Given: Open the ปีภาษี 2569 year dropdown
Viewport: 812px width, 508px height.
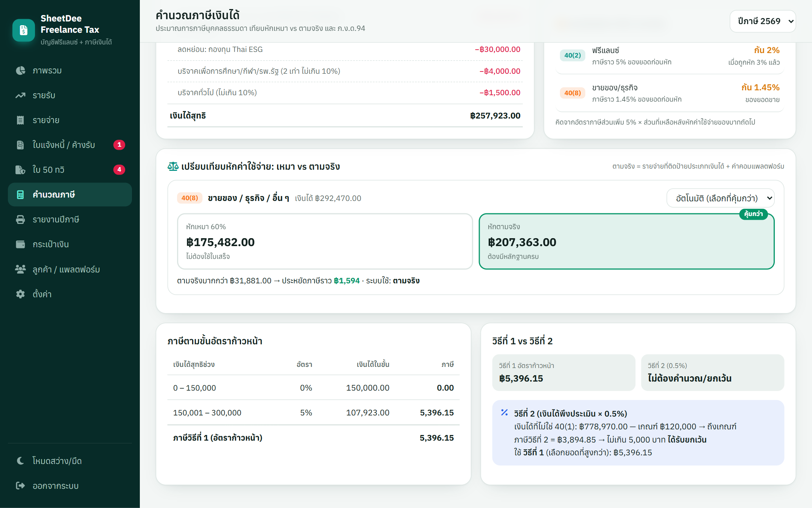Looking at the screenshot, I should tap(763, 21).
